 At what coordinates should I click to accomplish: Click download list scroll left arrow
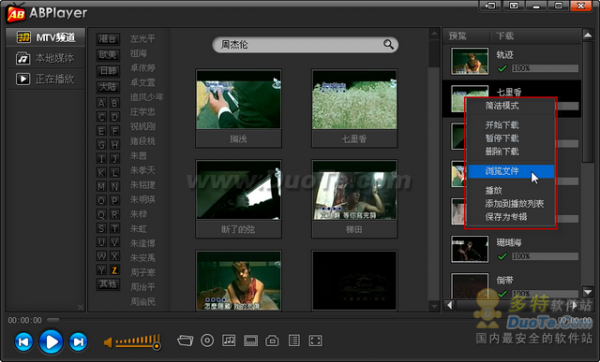[450, 305]
